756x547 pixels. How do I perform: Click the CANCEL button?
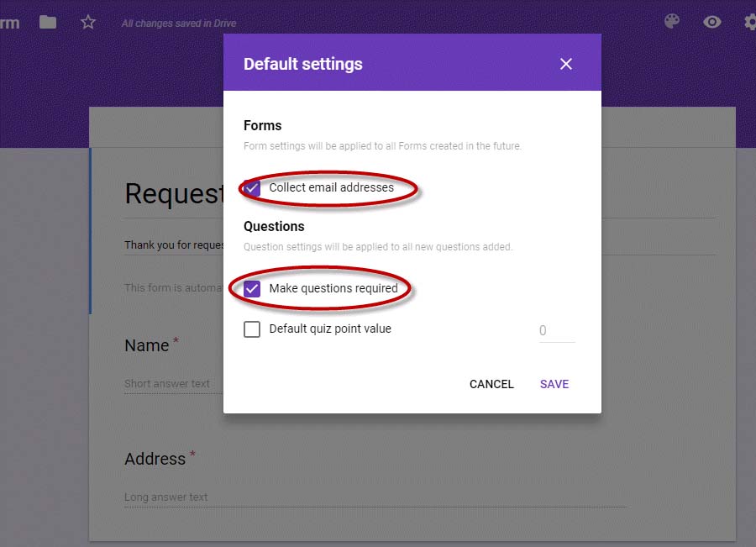click(x=491, y=384)
